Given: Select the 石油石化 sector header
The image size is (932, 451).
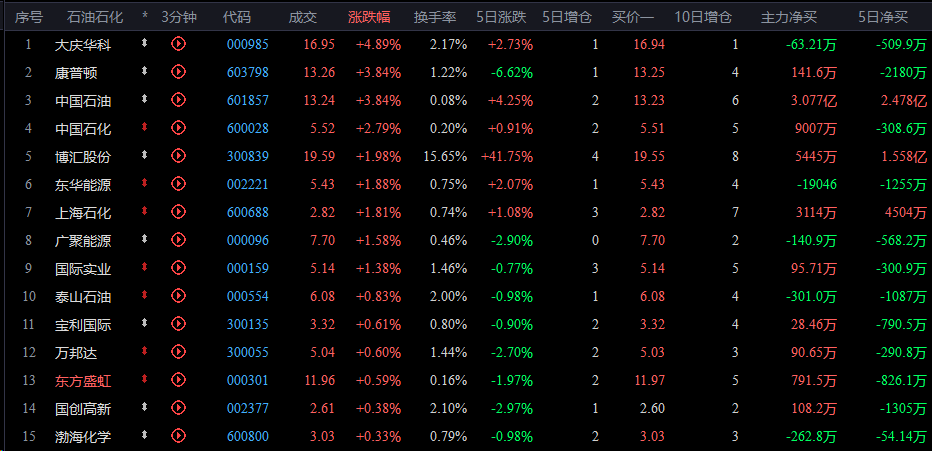Looking at the screenshot, I should (x=95, y=17).
